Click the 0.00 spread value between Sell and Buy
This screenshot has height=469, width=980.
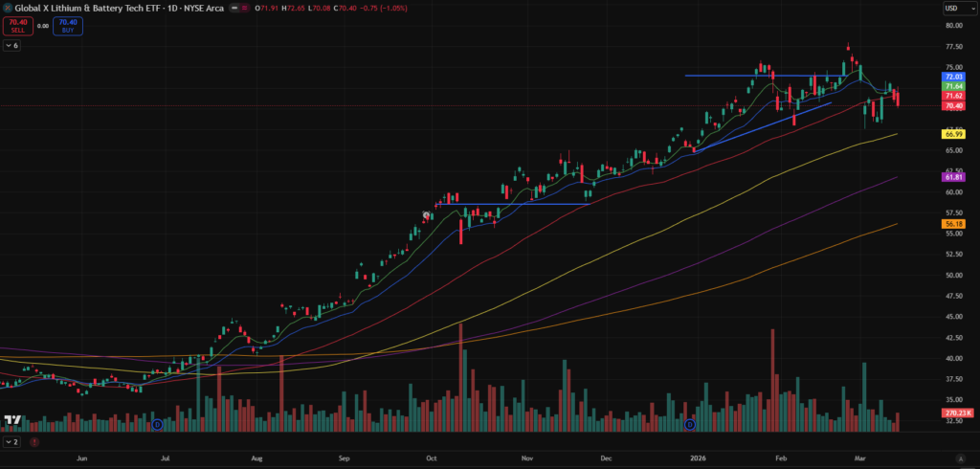(x=43, y=26)
